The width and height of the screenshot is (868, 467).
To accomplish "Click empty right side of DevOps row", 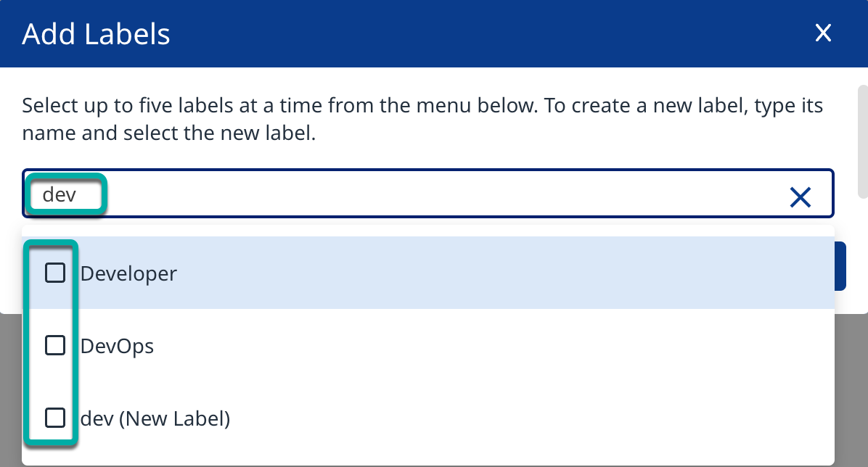I will [581, 346].
